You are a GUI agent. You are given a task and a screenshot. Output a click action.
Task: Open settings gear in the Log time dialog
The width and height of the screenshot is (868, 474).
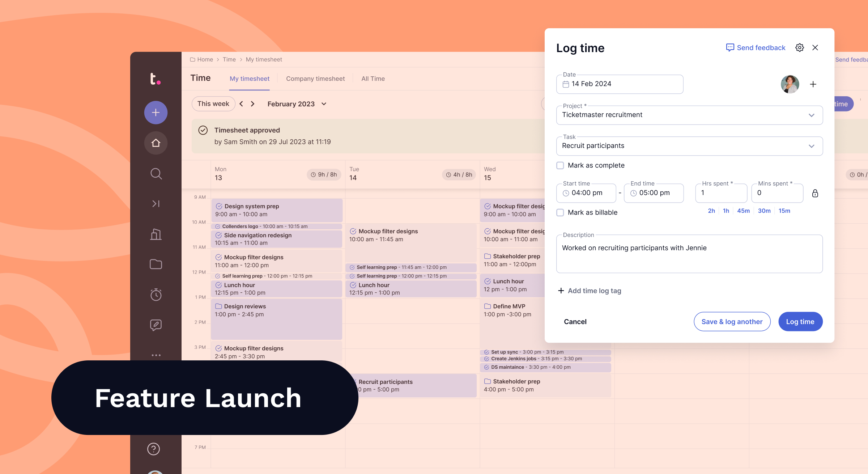[x=799, y=47]
